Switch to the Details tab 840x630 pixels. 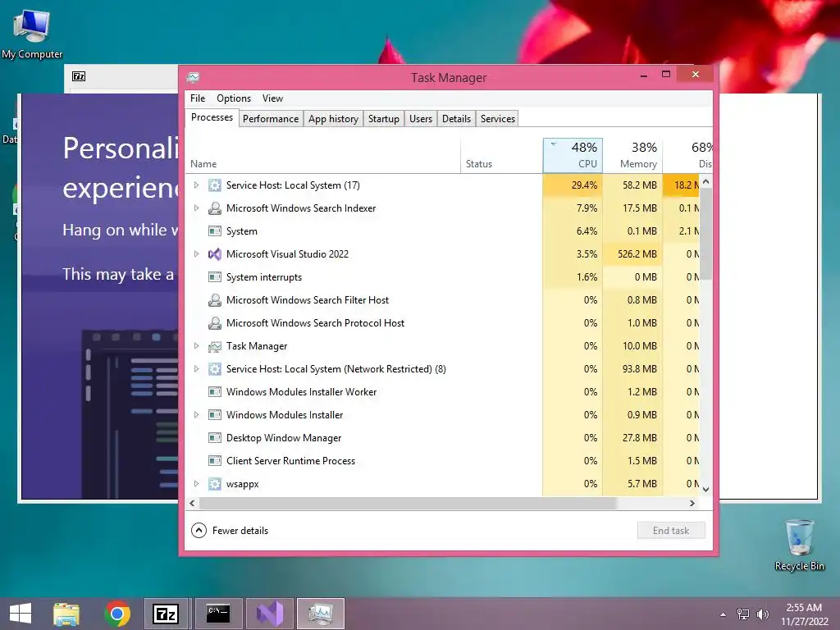pos(456,119)
